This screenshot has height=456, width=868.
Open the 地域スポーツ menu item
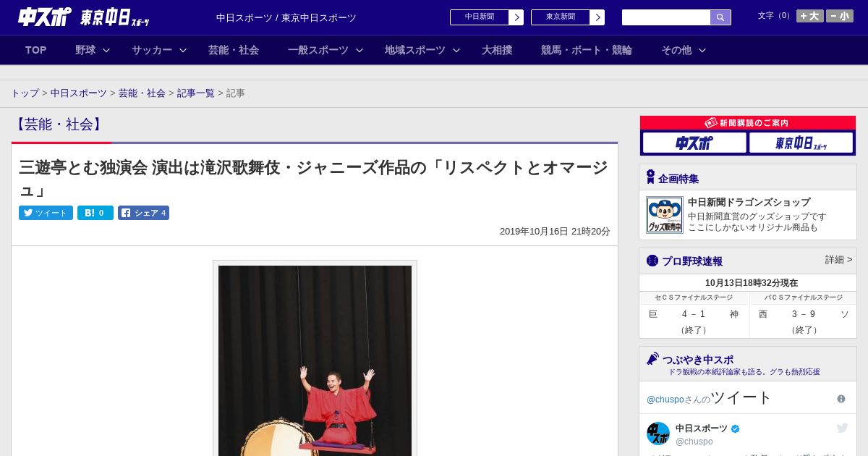pyautogui.click(x=415, y=50)
